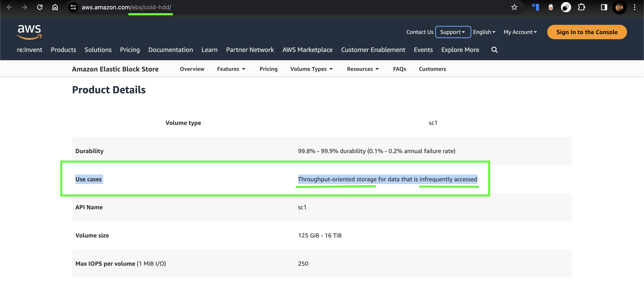The image size is (644, 285).
Task: Bookmark this page with star icon
Action: coord(514,7)
